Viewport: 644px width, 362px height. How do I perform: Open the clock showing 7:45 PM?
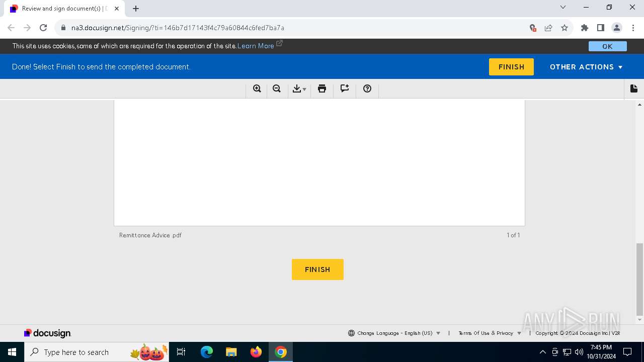[601, 352]
